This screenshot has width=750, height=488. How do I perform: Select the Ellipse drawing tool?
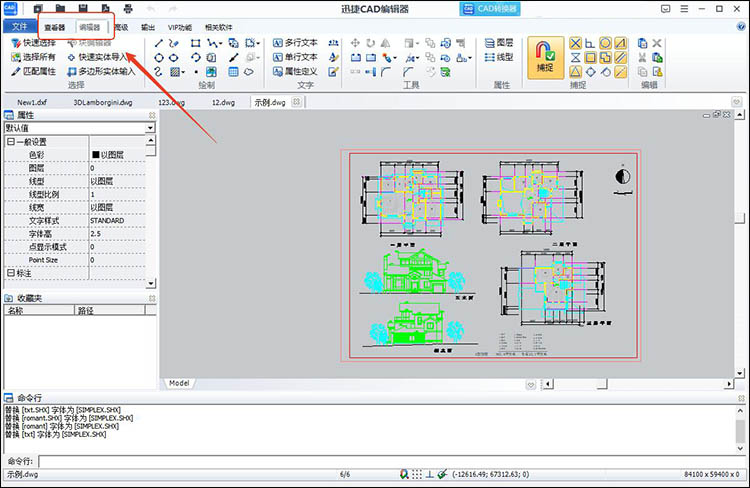pos(174,58)
